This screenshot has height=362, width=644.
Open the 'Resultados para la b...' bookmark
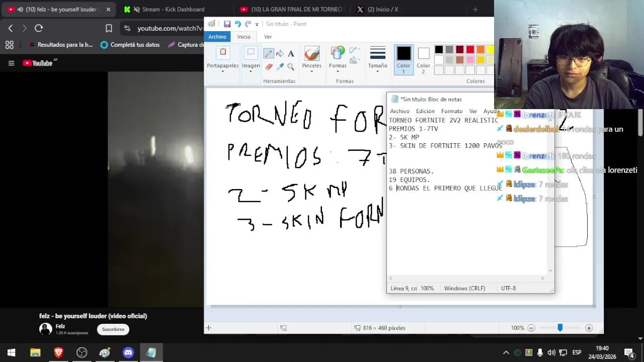(x=60, y=45)
